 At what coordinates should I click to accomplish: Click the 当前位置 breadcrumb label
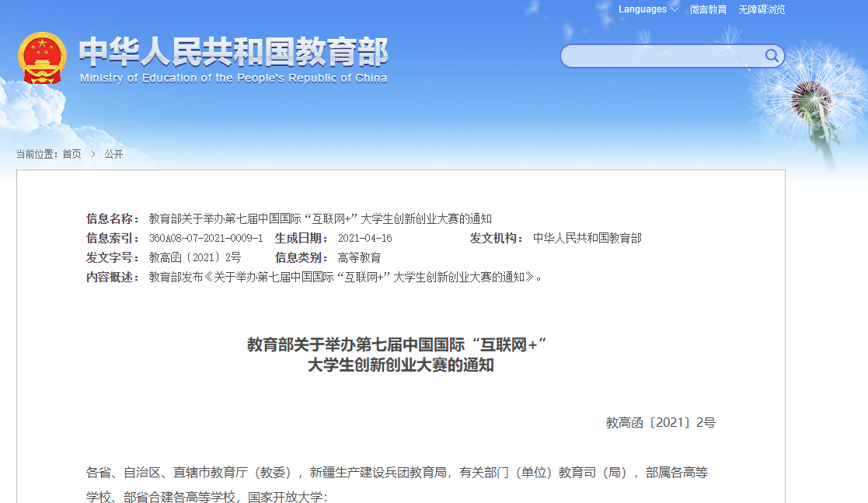(37, 154)
